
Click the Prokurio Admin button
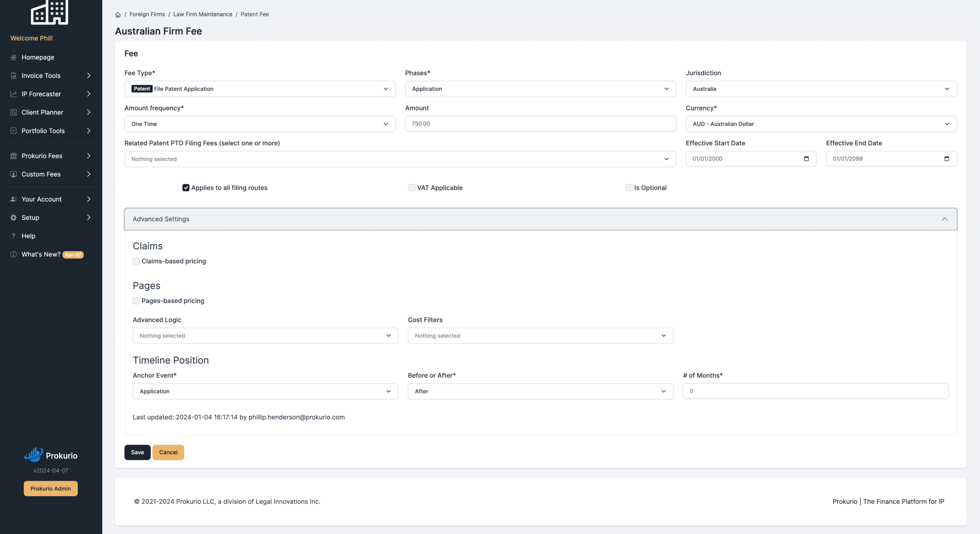[51, 488]
